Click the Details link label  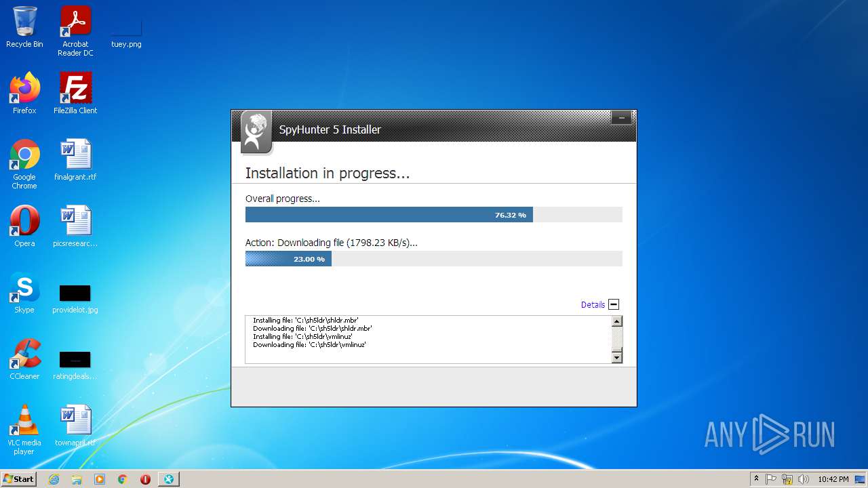tap(593, 305)
